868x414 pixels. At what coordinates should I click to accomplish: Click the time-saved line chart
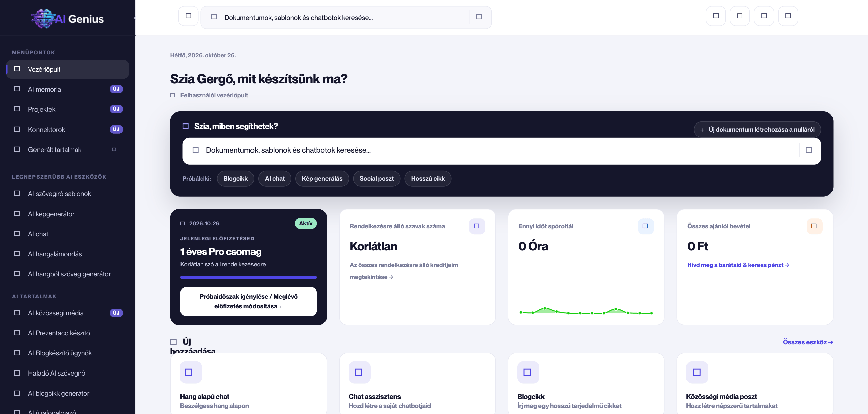point(586,311)
